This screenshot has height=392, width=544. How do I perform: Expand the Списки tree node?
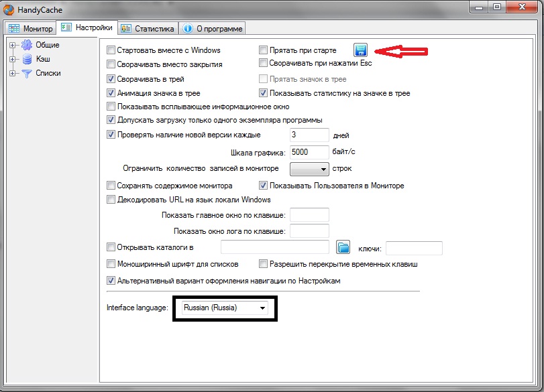13,74
